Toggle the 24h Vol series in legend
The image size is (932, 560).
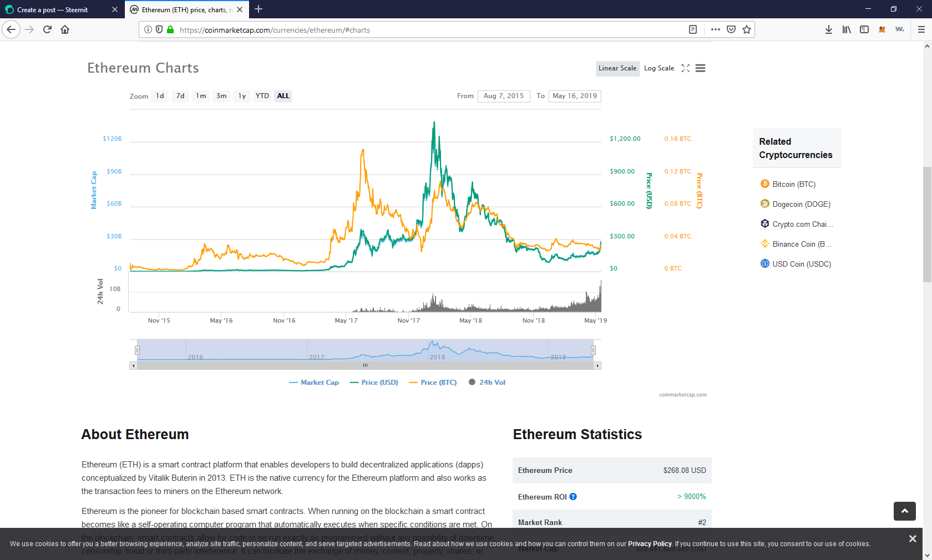click(487, 383)
